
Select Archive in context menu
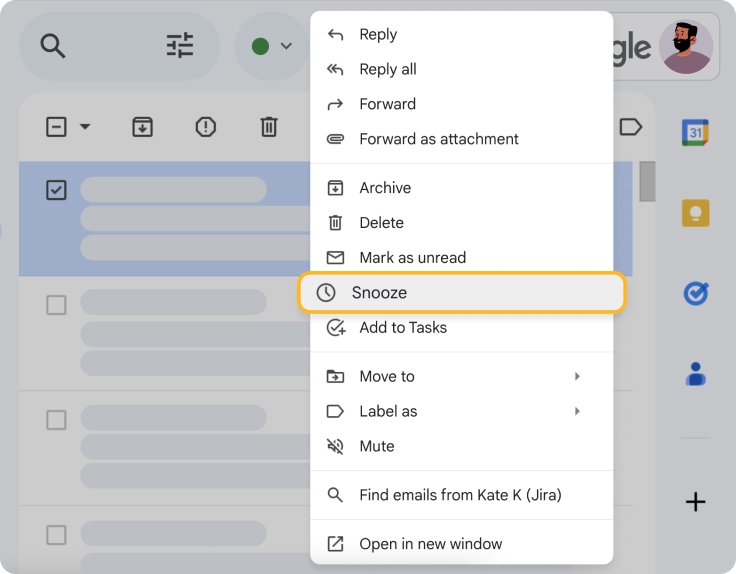tap(461, 188)
